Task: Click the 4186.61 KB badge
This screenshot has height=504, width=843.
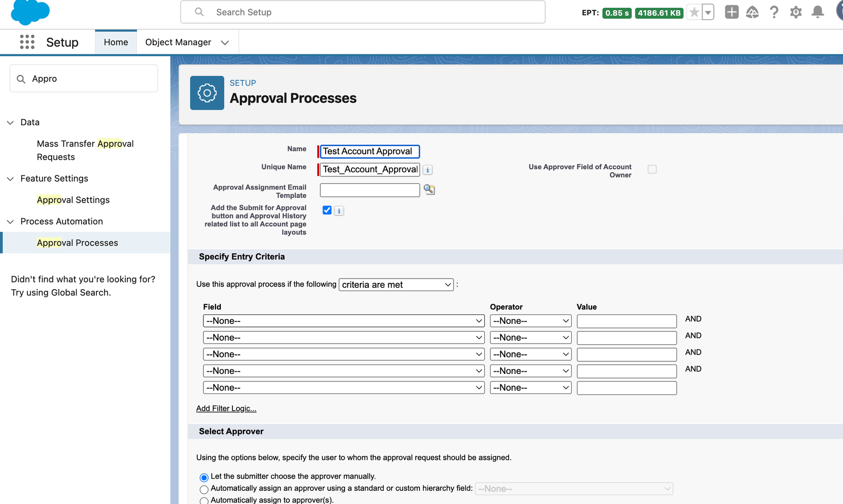Action: point(659,13)
